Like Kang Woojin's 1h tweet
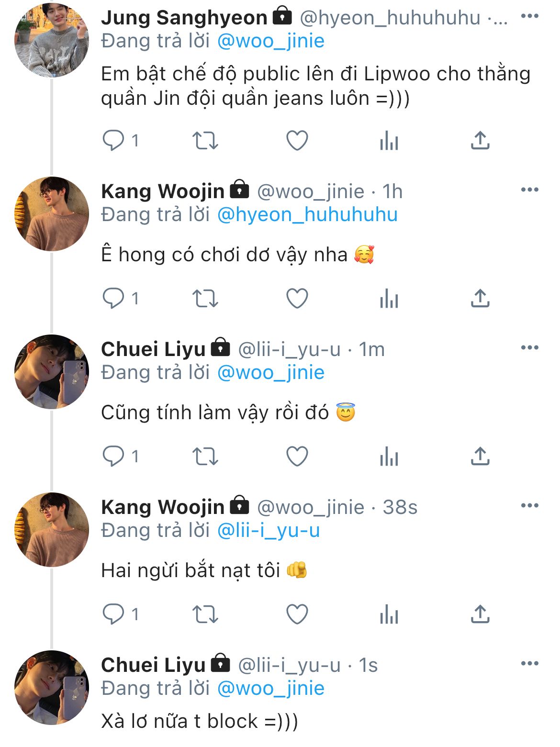The image size is (560, 747). (x=297, y=299)
